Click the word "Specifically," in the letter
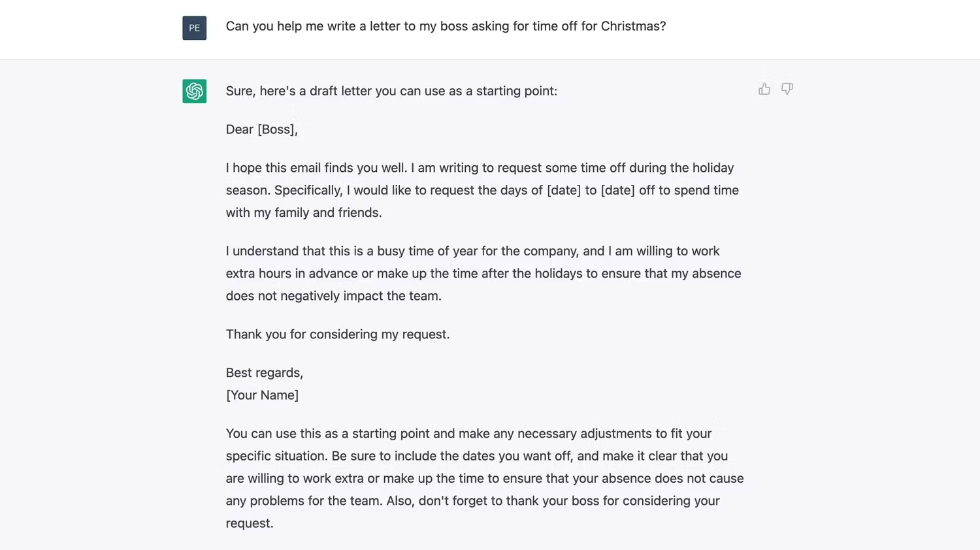Image resolution: width=980 pixels, height=550 pixels. [x=308, y=190]
